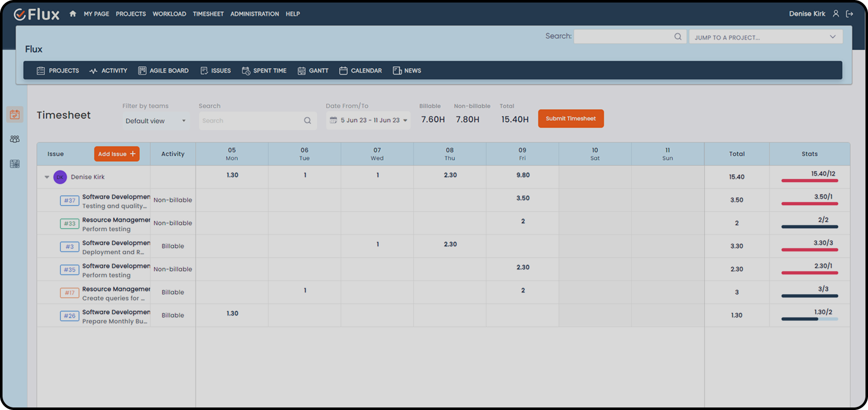This screenshot has width=868, height=410.
Task: Click the 9.80 Friday total for Denise Kirk
Action: 523,175
